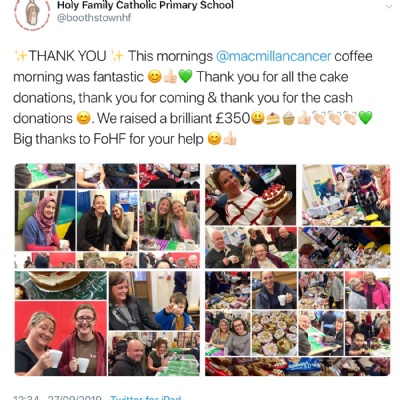Click the school profile avatar image
The height and width of the screenshot is (400, 400).
click(32, 15)
